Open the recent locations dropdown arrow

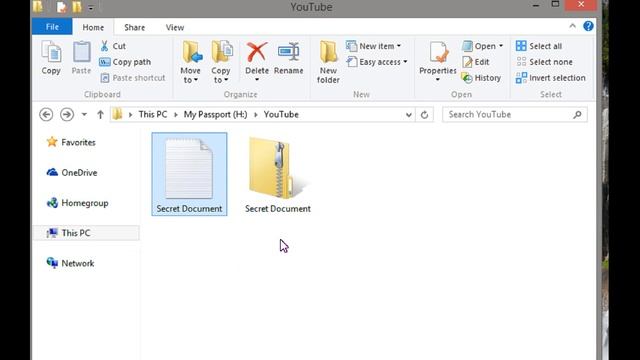(84, 115)
